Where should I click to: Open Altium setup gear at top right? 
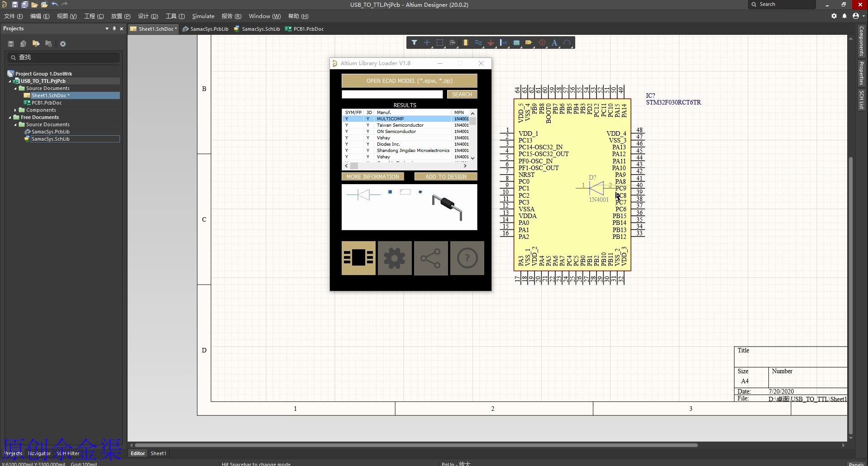(834, 16)
